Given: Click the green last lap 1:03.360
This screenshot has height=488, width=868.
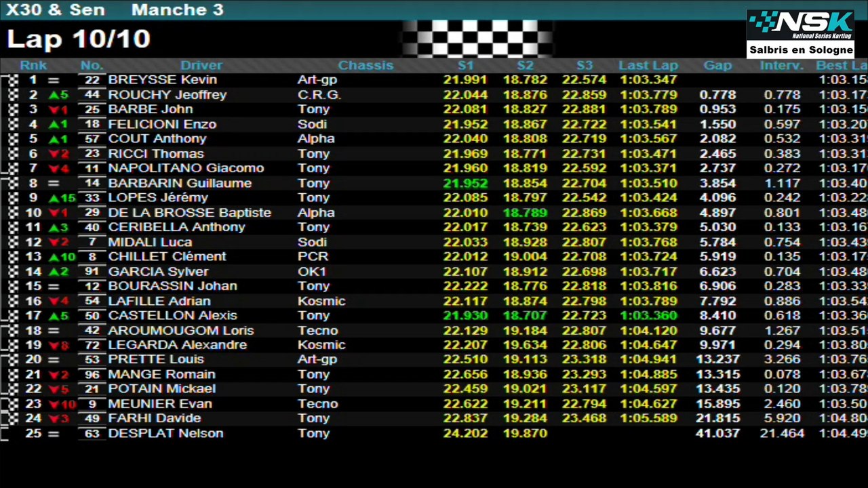Looking at the screenshot, I should coord(648,316).
